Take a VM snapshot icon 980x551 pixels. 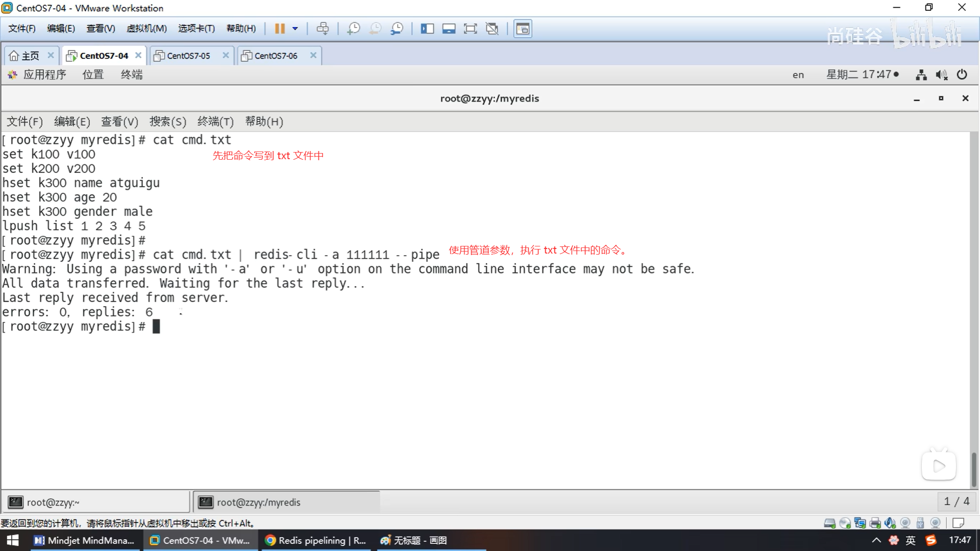[353, 29]
